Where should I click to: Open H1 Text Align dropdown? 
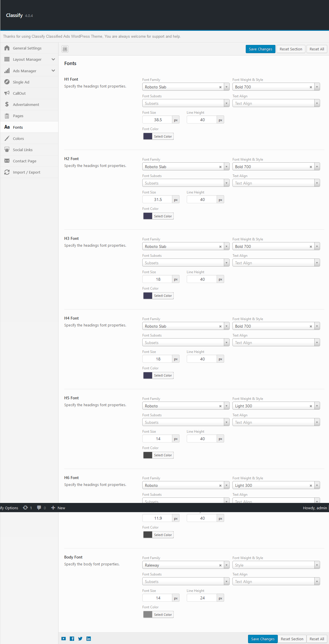click(276, 103)
